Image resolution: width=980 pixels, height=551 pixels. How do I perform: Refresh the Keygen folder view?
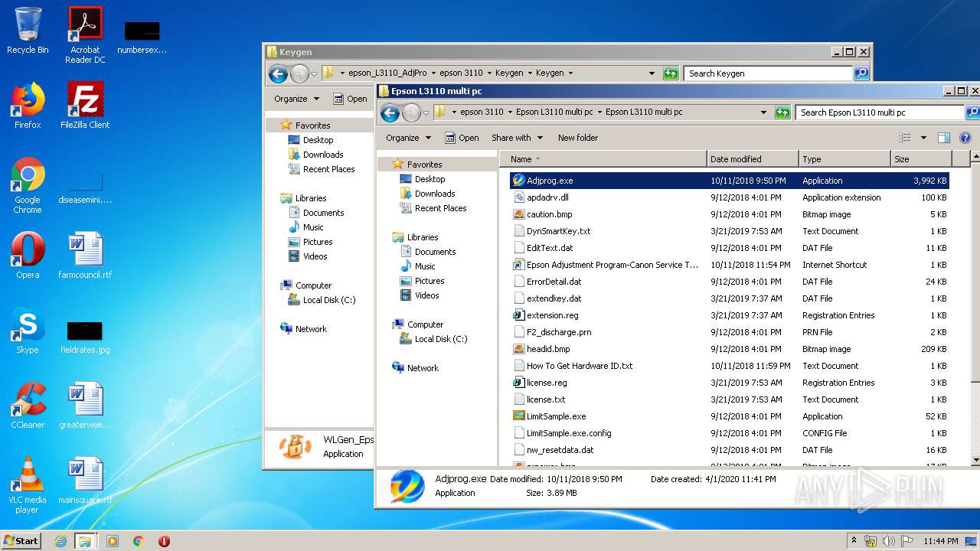pos(671,73)
